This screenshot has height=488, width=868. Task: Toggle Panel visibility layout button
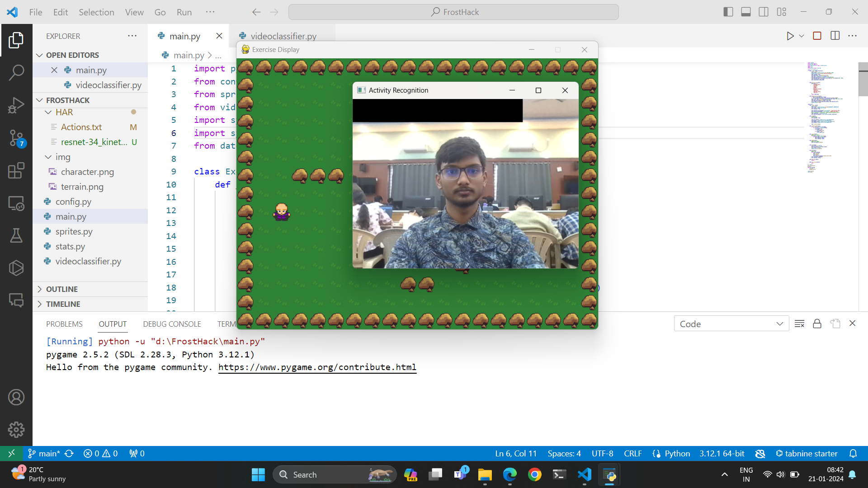[746, 12]
